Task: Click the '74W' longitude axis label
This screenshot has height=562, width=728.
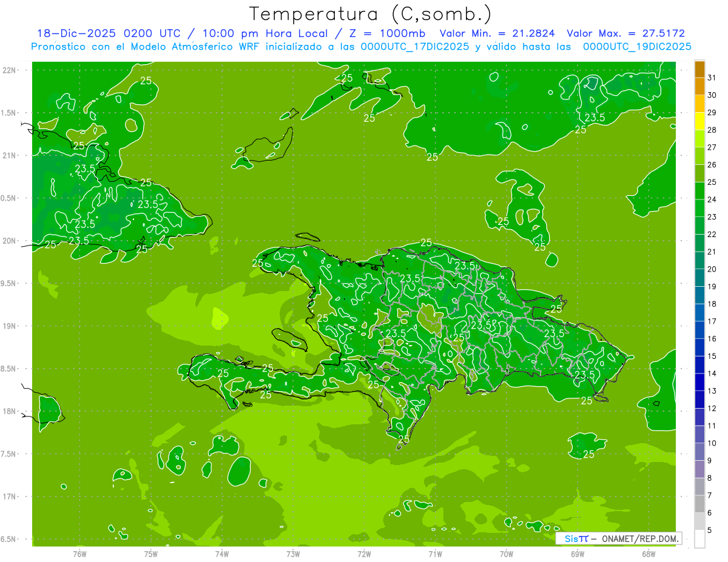Action: click(222, 554)
